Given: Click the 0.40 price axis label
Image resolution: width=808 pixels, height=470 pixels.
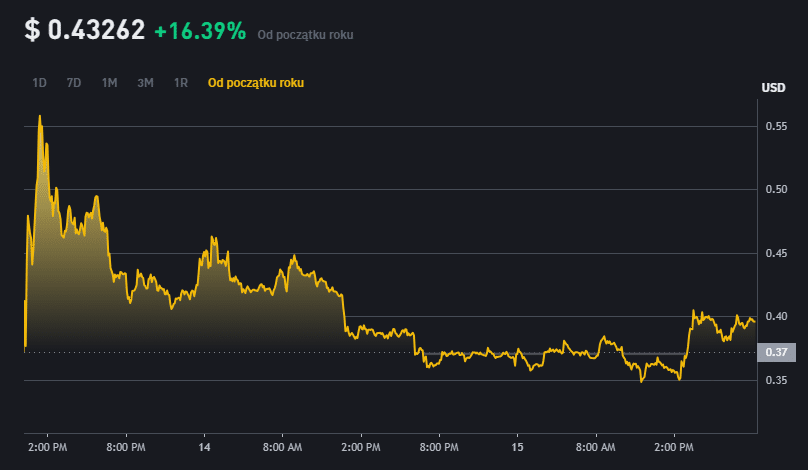Looking at the screenshot, I should point(776,317).
